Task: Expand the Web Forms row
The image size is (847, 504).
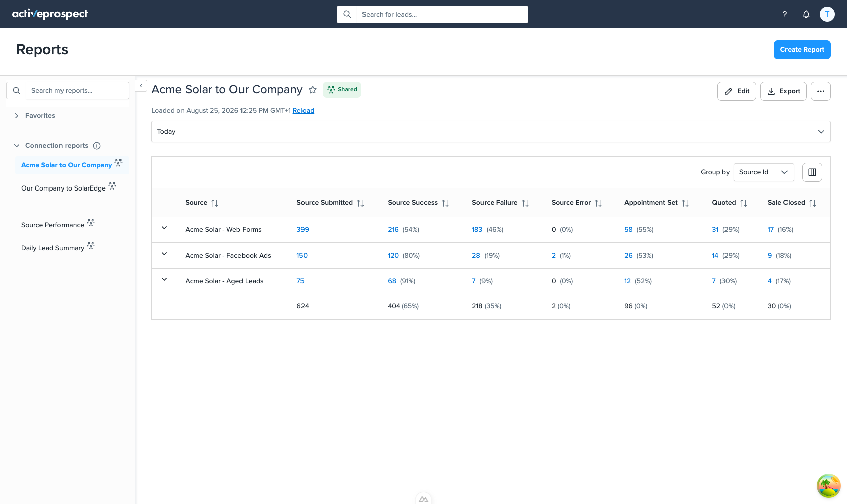Action: [164, 228]
